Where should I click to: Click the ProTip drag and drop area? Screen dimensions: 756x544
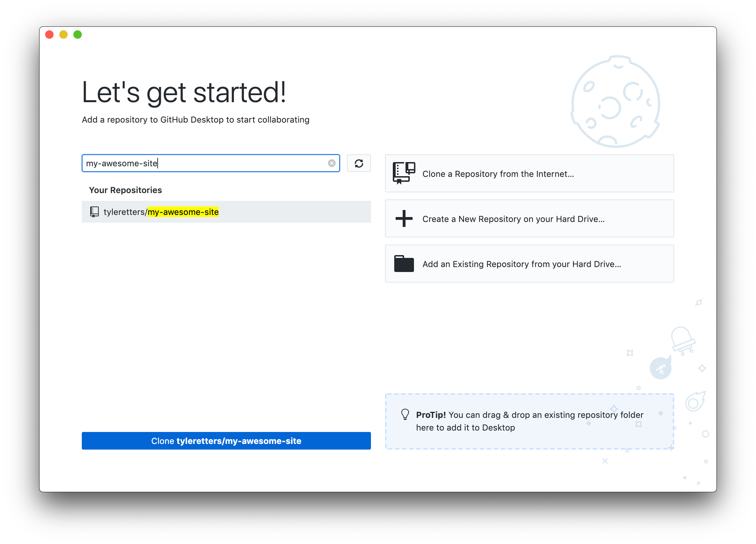[x=529, y=421]
